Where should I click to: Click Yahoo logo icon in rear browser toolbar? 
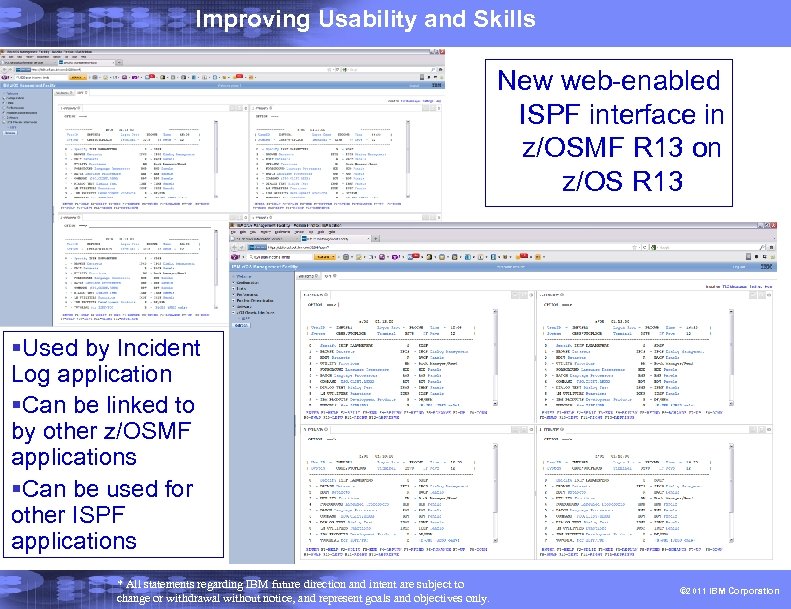click(5, 78)
